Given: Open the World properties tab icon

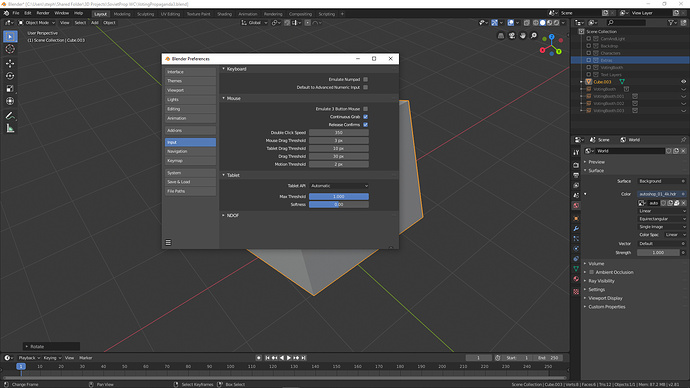Looking at the screenshot, I should [x=576, y=205].
